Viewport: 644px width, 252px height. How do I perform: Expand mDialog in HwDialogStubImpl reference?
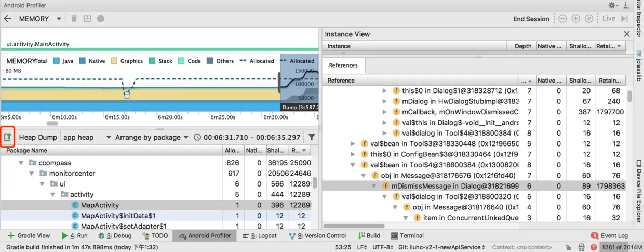coord(384,101)
